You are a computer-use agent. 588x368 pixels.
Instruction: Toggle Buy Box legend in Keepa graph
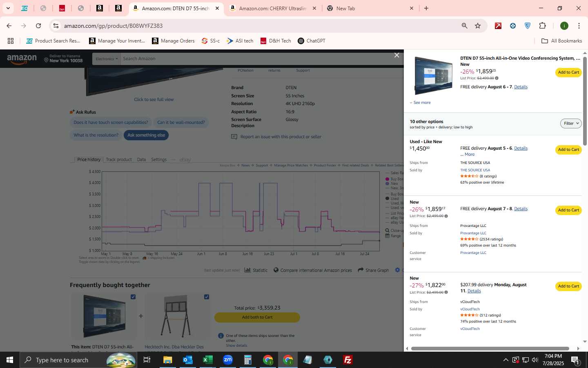pyautogui.click(x=394, y=179)
